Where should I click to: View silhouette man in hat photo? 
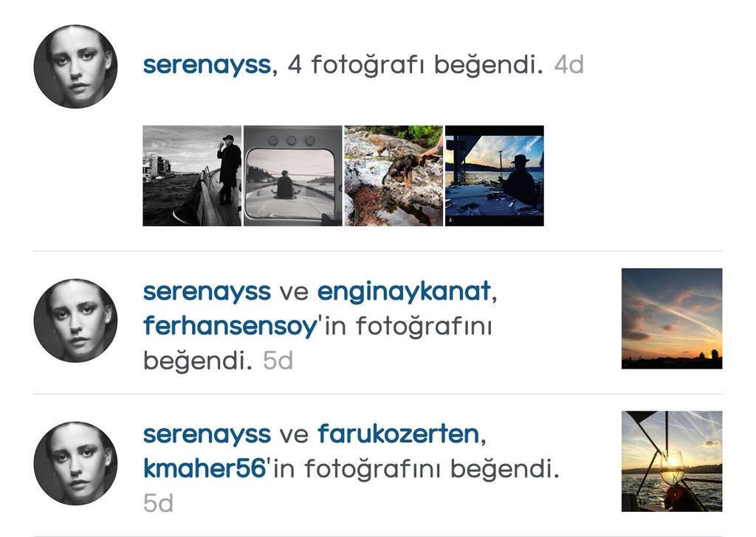coord(494,176)
